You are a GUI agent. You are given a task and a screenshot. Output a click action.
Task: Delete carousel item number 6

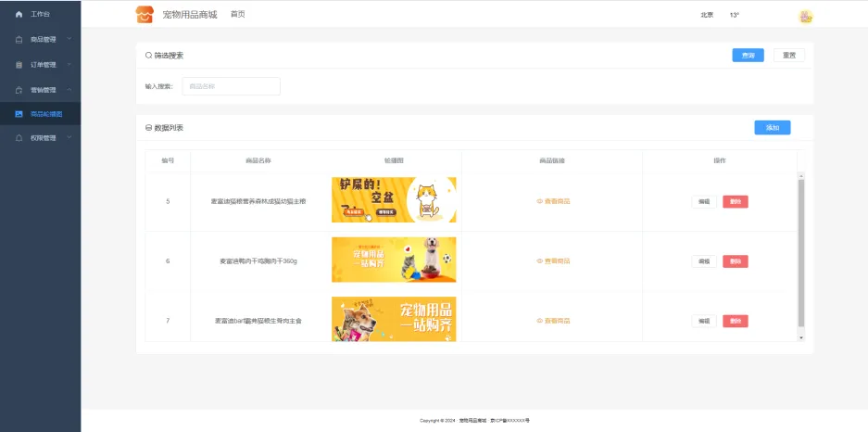(735, 261)
